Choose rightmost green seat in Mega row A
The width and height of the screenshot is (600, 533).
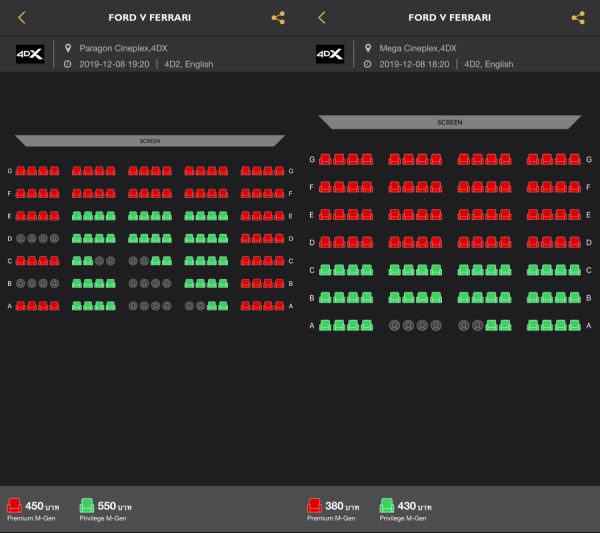click(574, 326)
